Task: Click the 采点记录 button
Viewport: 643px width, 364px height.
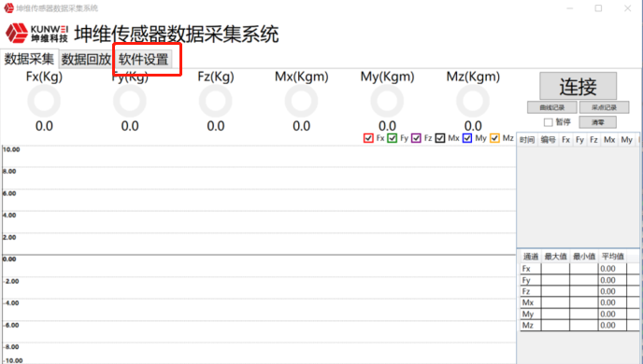Action: coord(604,107)
